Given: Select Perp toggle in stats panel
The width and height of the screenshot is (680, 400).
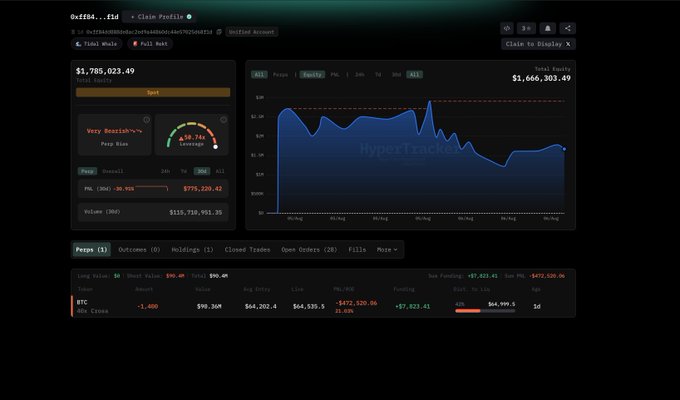Looking at the screenshot, I should click(87, 171).
